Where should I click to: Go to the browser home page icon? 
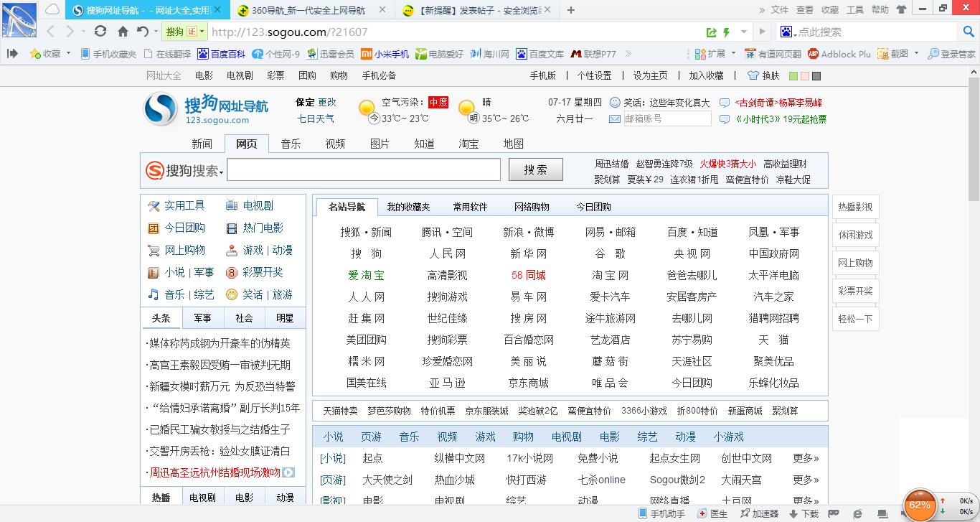pyautogui.click(x=123, y=32)
